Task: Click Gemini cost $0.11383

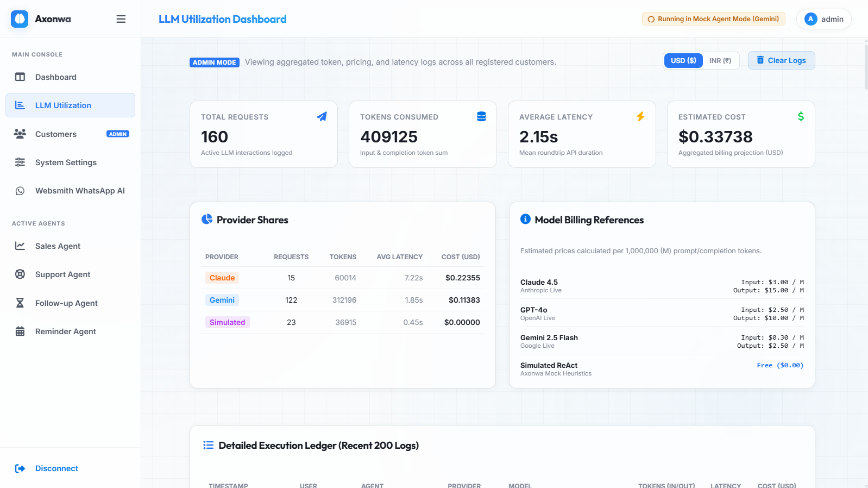Action: point(464,300)
